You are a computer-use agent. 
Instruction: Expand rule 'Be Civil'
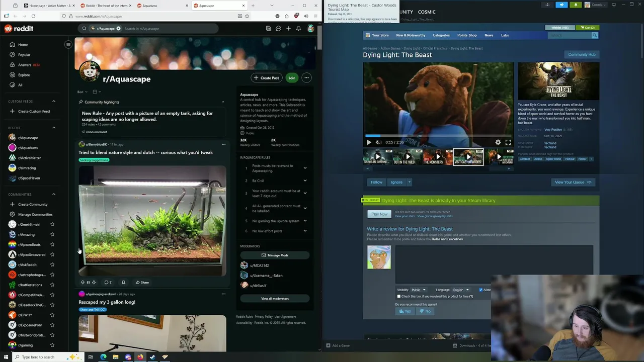pyautogui.click(x=305, y=180)
